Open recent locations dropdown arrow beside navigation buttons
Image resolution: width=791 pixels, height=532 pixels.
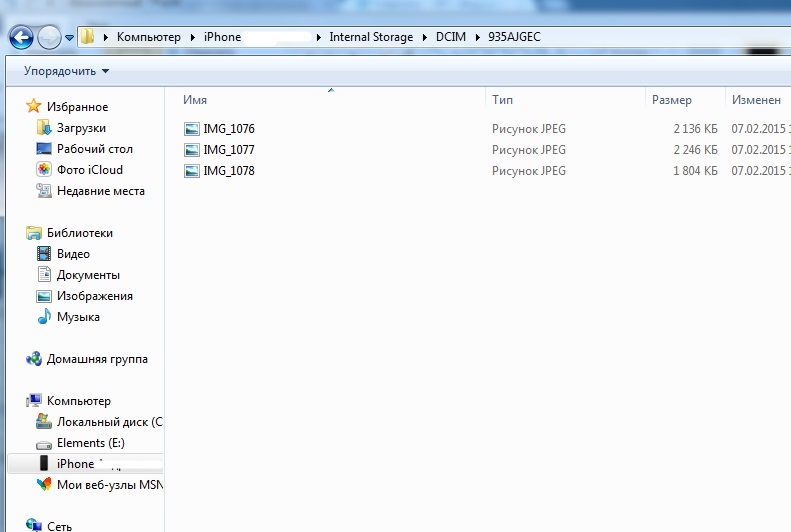coord(69,38)
